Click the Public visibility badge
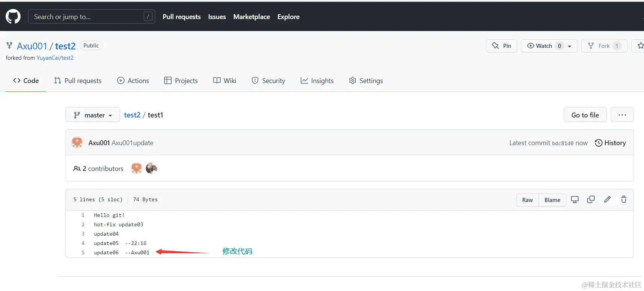Image resolution: width=644 pixels, height=291 pixels. point(91,46)
